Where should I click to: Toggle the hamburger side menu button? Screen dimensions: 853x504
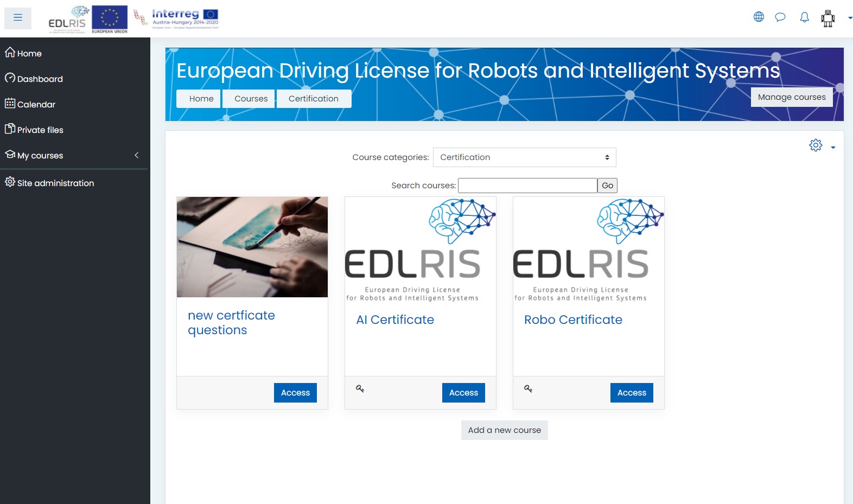(x=18, y=18)
